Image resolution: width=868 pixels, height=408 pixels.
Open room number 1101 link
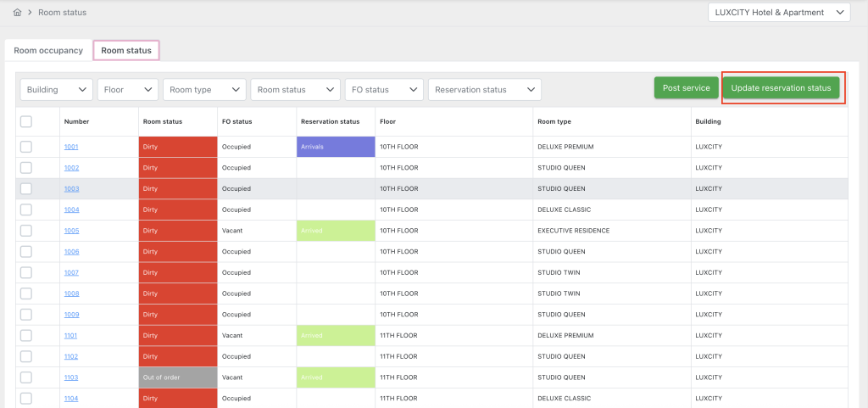click(x=71, y=336)
